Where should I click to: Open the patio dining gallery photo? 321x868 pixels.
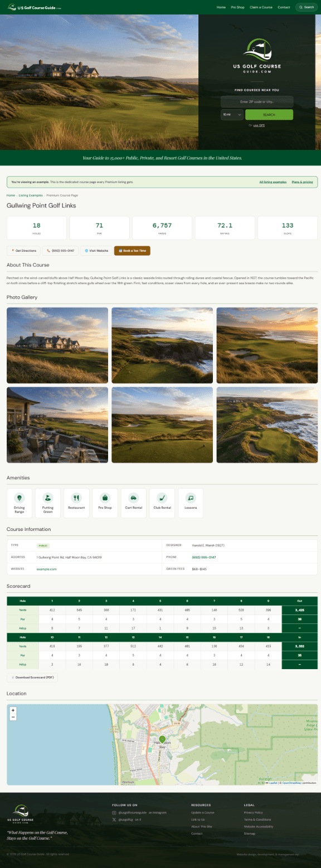click(x=57, y=425)
